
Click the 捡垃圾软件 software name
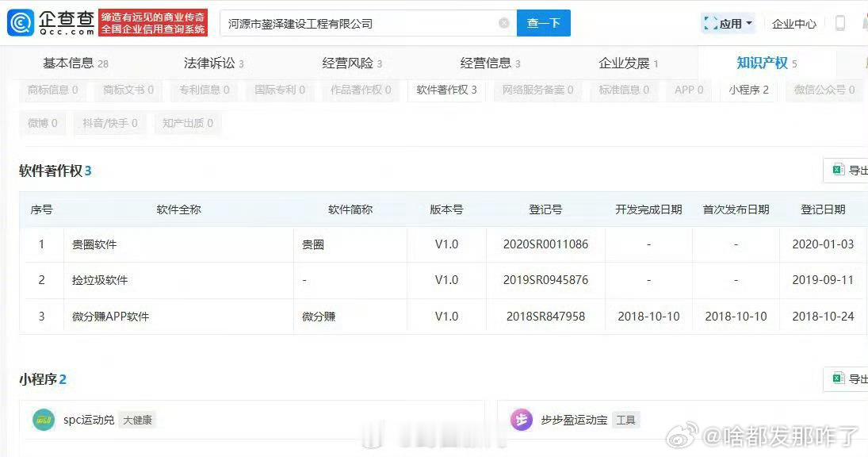tap(100, 280)
